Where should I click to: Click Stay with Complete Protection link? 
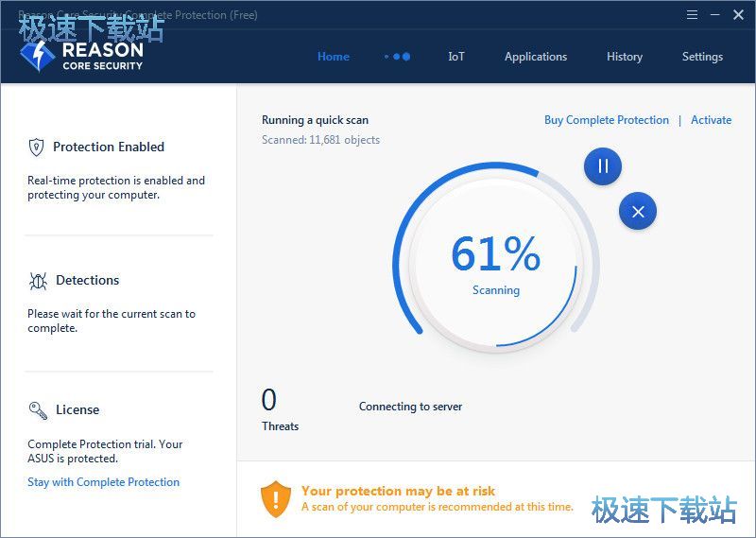pyautogui.click(x=104, y=482)
